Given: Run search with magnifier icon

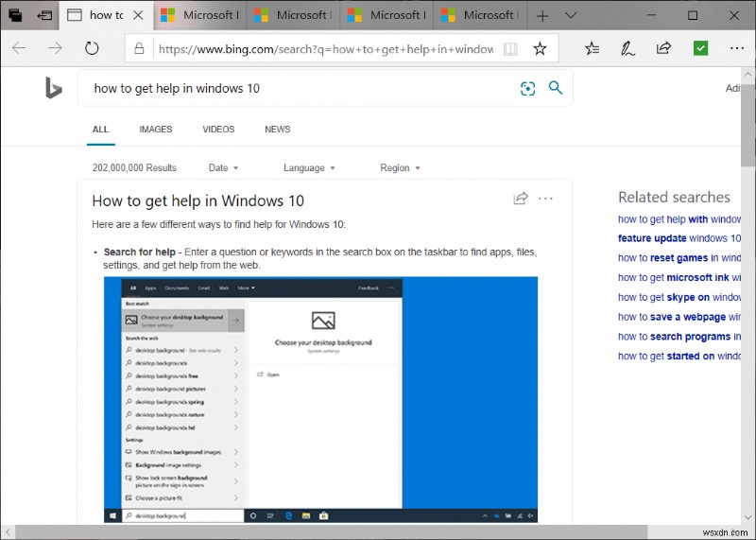Looking at the screenshot, I should click(x=556, y=87).
